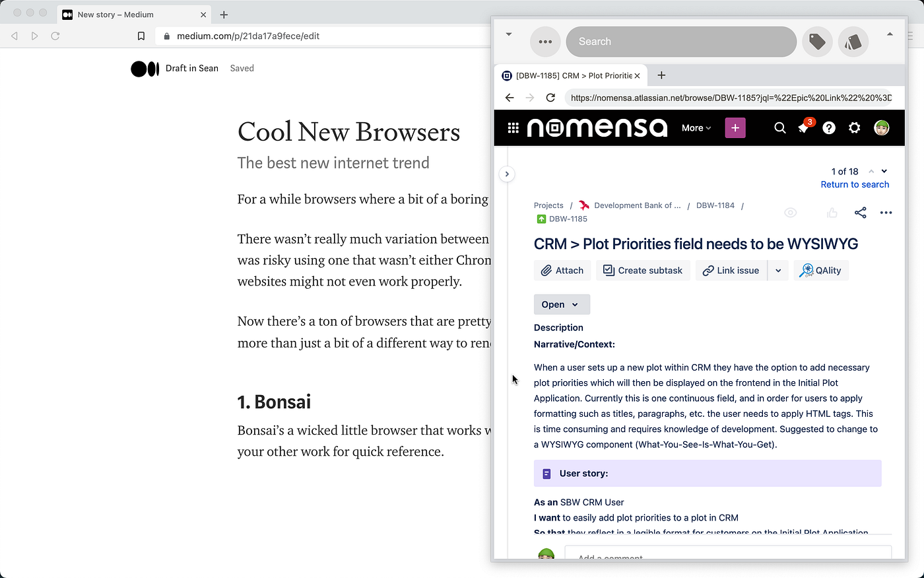This screenshot has width=924, height=578.
Task: Open the DBW-1184 breadcrumb link
Action: [x=715, y=205]
